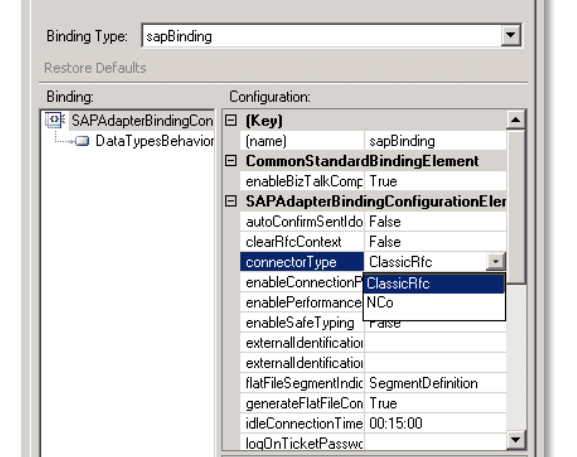Viewport: 577px width, 457px height.
Task: Select the autoConfirmSentIdo property name
Action: pos(302,222)
